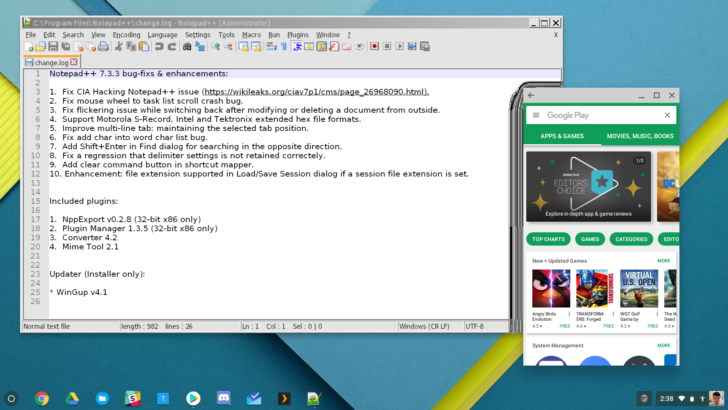The height and width of the screenshot is (410, 728).
Task: Switch to Apps & Games tab
Action: [x=562, y=136]
